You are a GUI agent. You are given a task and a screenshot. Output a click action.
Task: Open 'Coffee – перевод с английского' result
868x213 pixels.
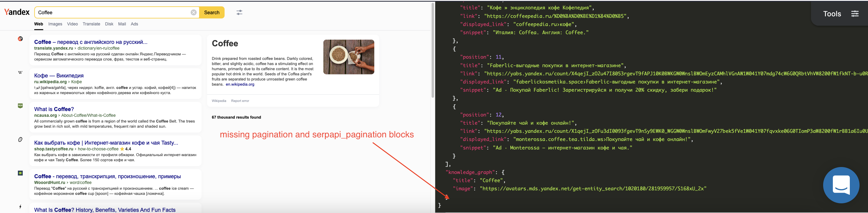[91, 42]
